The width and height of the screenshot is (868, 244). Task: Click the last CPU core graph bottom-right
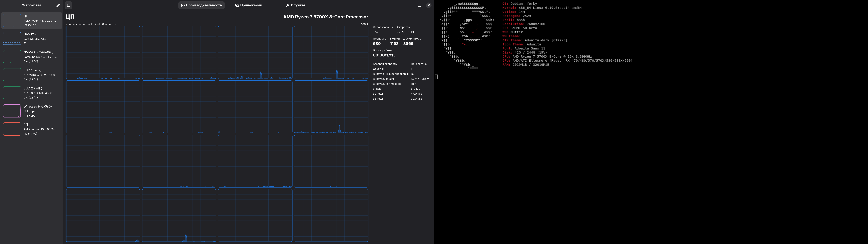click(331, 215)
